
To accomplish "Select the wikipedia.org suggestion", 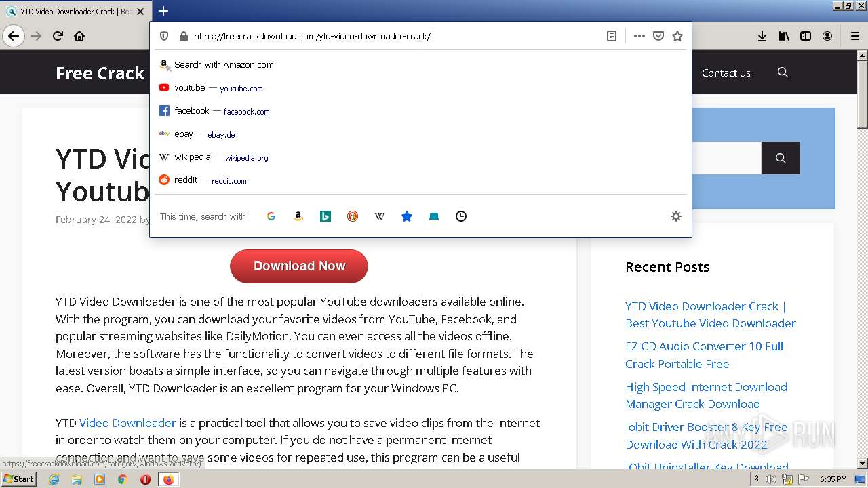I will (x=420, y=157).
